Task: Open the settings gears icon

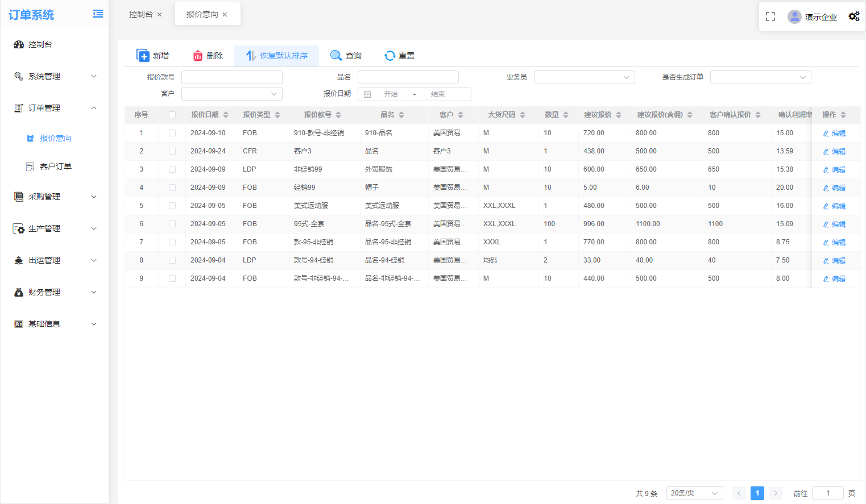Action: (x=854, y=16)
